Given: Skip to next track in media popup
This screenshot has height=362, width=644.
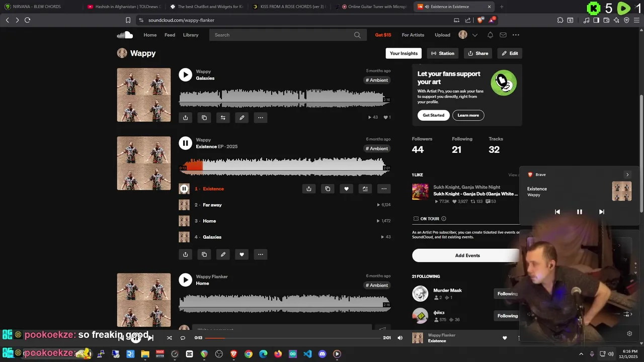Looking at the screenshot, I should tap(601, 212).
